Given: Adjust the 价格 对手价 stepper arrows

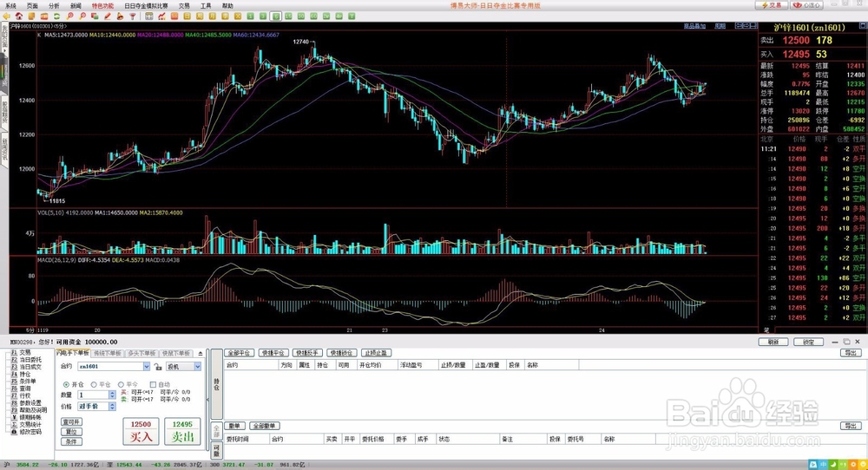Looking at the screenshot, I should tap(112, 406).
